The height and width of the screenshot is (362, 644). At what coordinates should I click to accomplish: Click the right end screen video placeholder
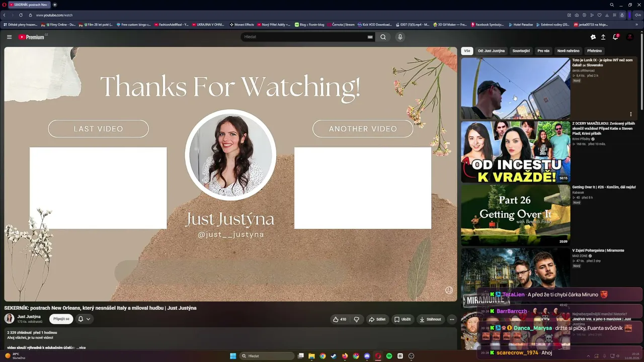pos(363,188)
